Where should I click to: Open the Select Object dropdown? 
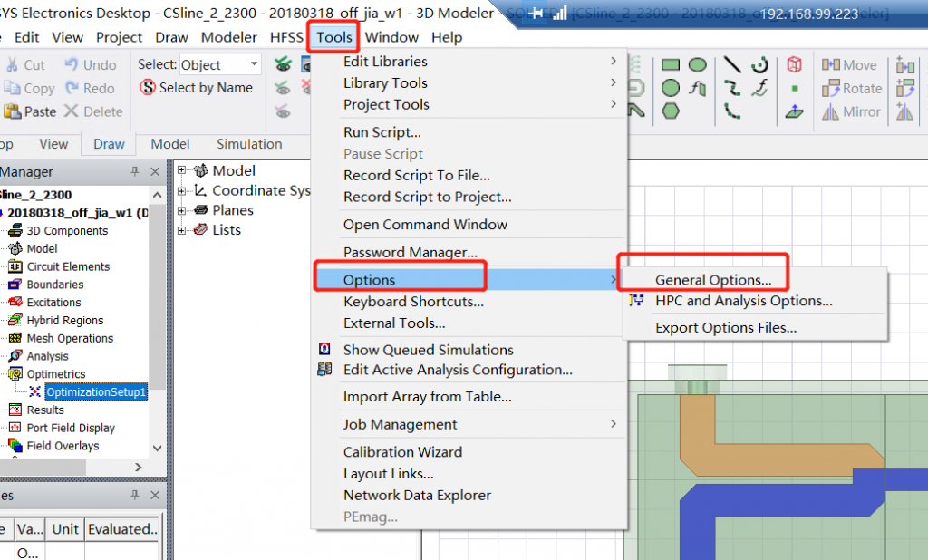254,64
